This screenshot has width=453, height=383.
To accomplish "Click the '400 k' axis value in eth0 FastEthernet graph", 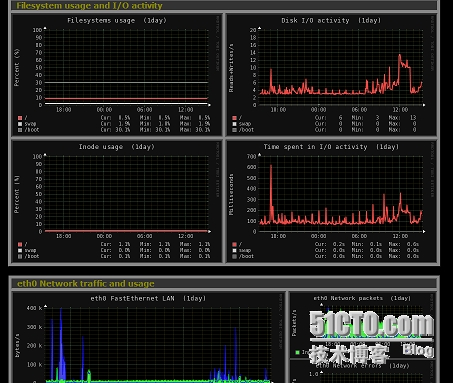I will tap(35, 308).
